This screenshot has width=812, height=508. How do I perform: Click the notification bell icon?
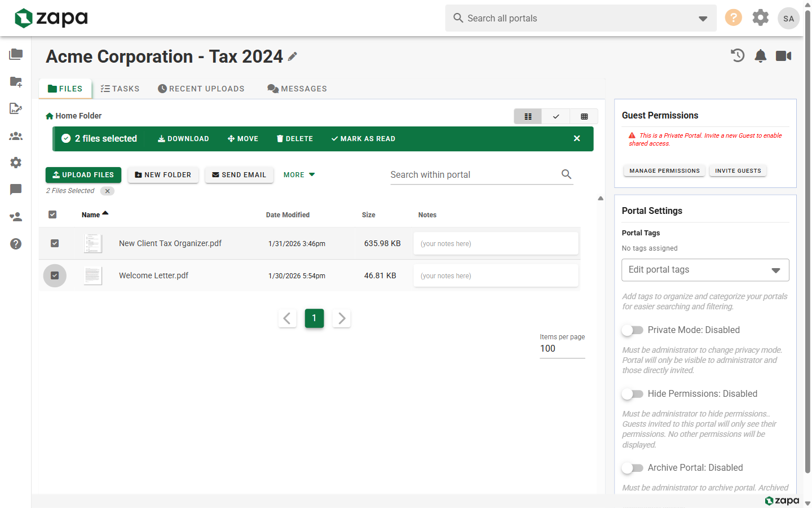[x=761, y=55]
